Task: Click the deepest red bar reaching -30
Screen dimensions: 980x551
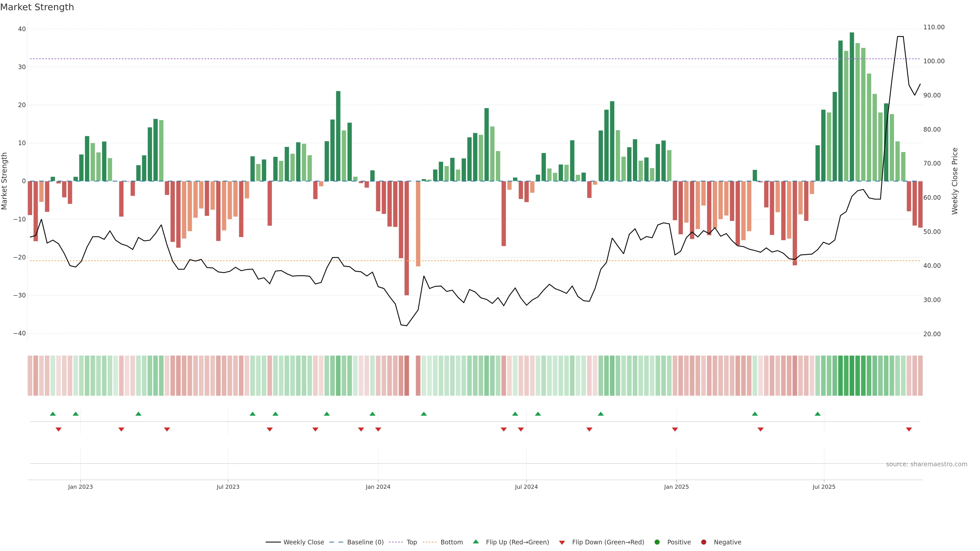Action: tap(407, 238)
